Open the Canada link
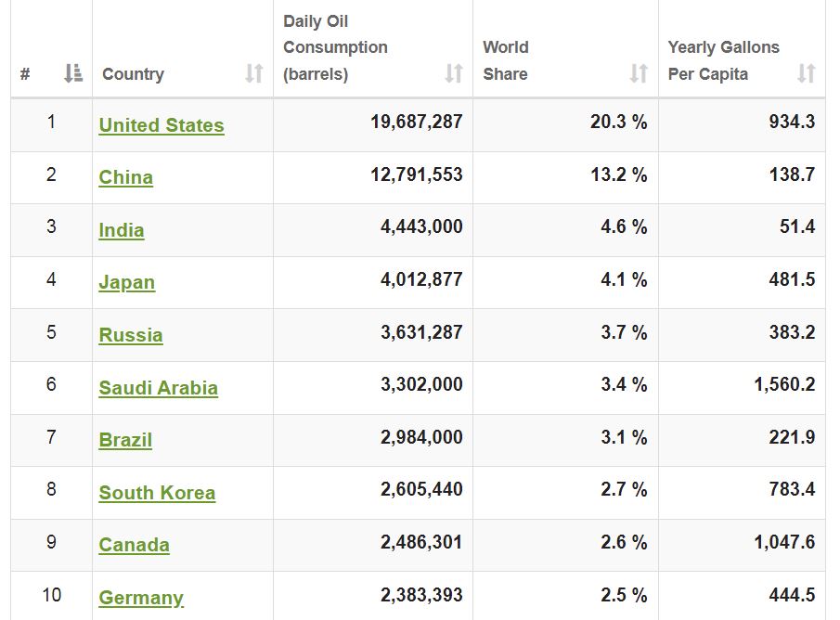 coord(135,545)
